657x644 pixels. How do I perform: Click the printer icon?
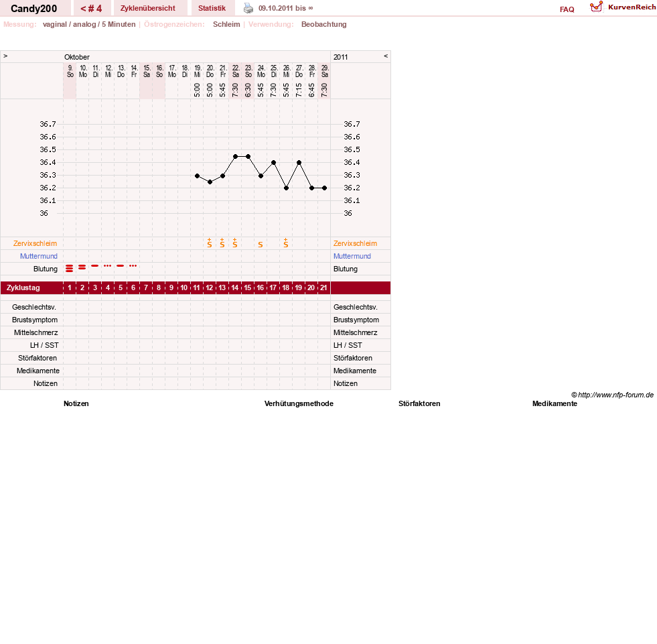248,8
